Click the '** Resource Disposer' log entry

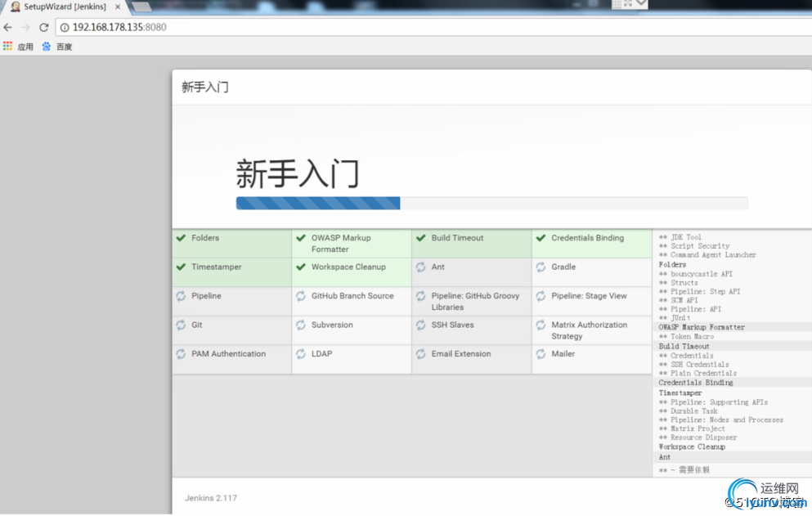pyautogui.click(x=698, y=437)
